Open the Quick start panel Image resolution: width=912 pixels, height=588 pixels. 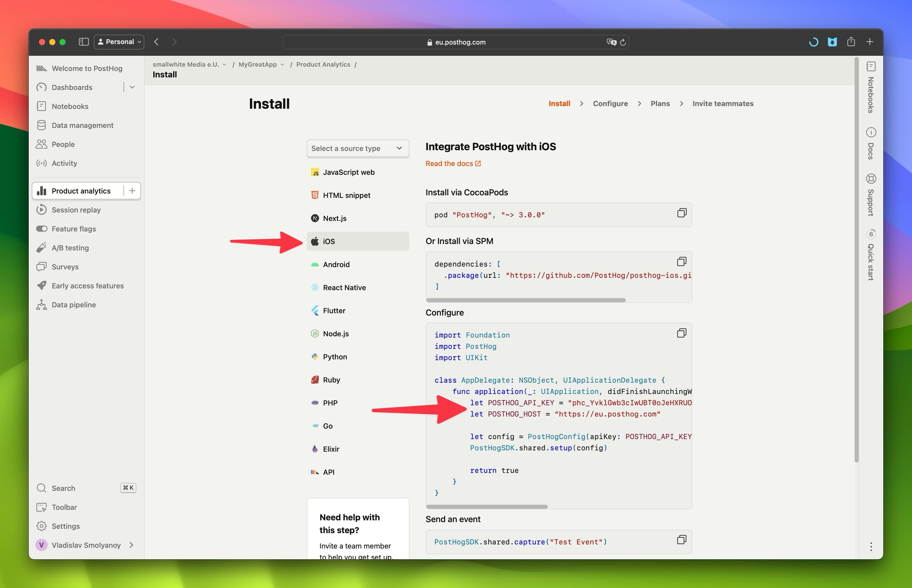870,255
